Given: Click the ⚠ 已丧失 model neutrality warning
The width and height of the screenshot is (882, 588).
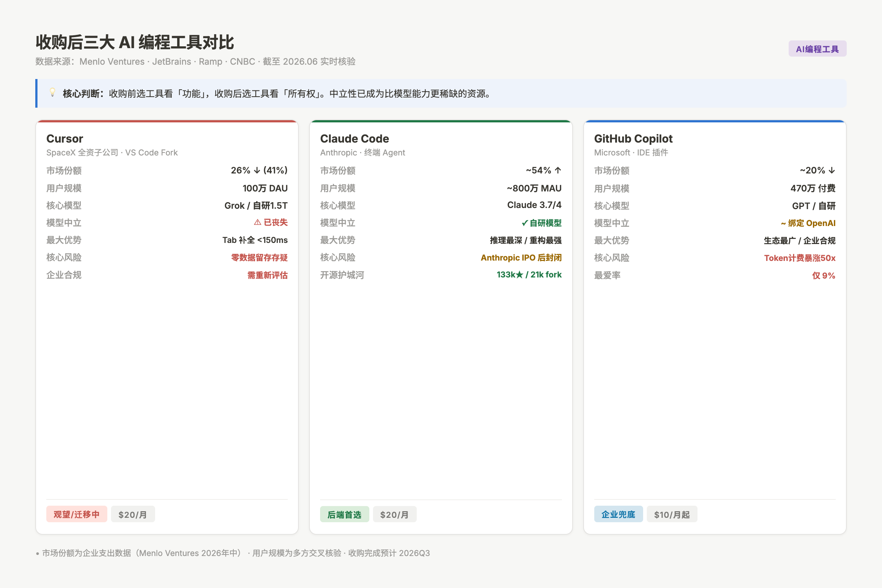Looking at the screenshot, I should pos(271,222).
